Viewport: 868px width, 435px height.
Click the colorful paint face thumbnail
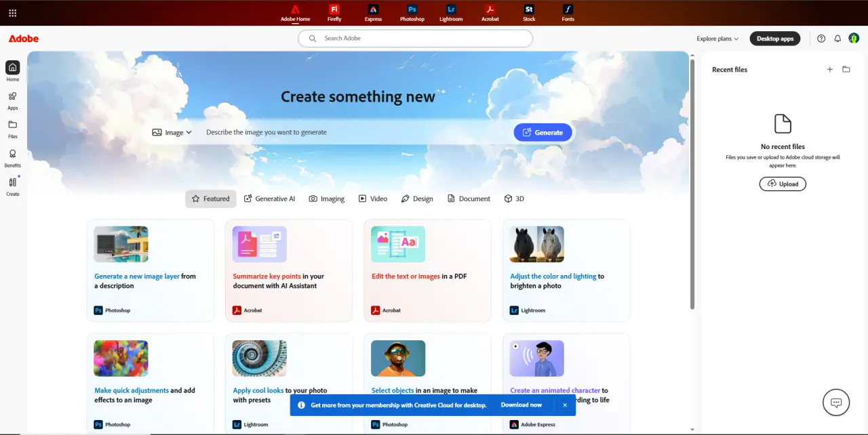pos(121,358)
